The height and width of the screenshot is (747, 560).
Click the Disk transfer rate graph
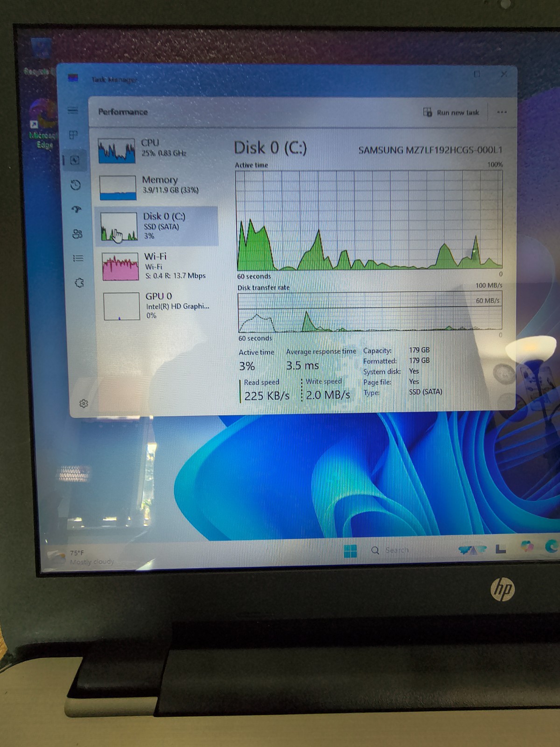click(370, 312)
